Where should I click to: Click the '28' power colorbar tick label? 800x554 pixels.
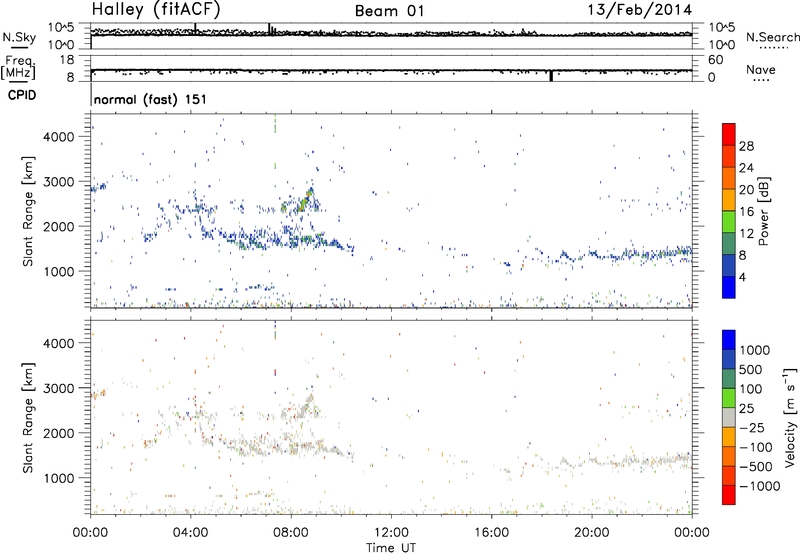[746, 146]
